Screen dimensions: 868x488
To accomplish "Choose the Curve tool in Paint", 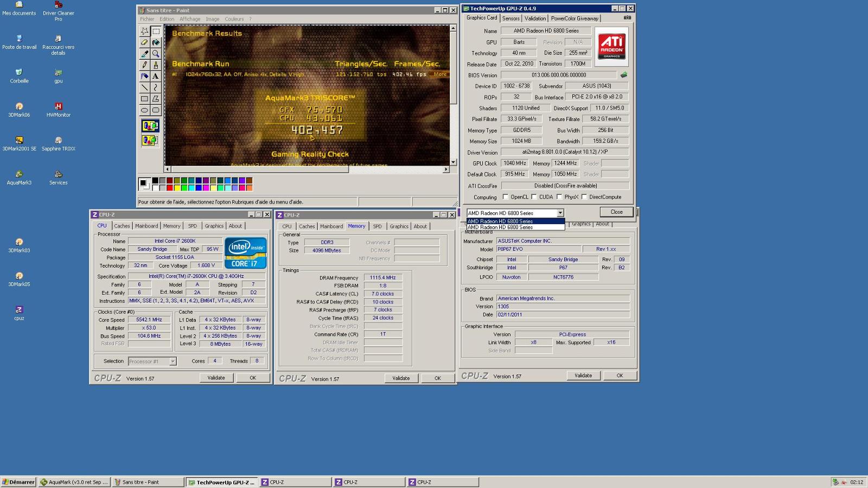I will point(156,87).
